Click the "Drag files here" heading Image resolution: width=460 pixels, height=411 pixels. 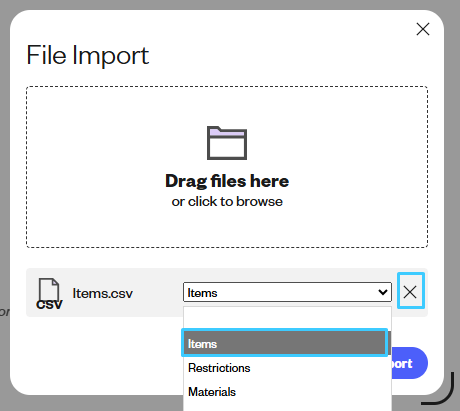[227, 181]
